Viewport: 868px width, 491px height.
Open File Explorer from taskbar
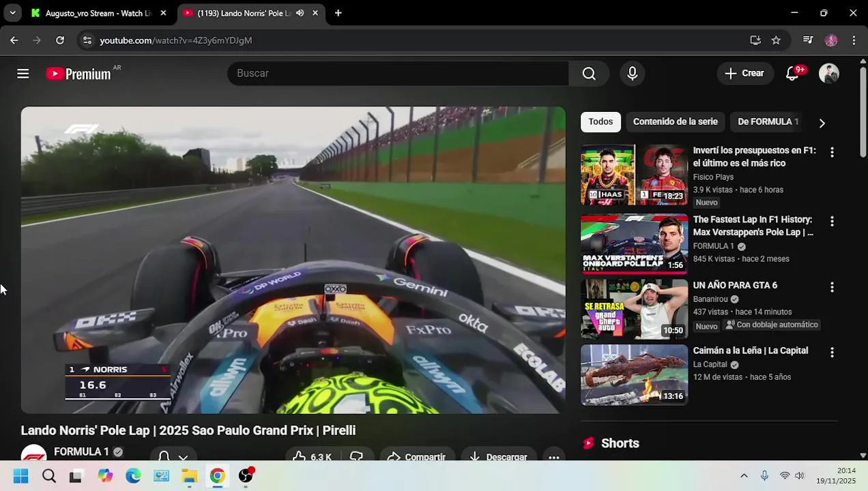(190, 476)
